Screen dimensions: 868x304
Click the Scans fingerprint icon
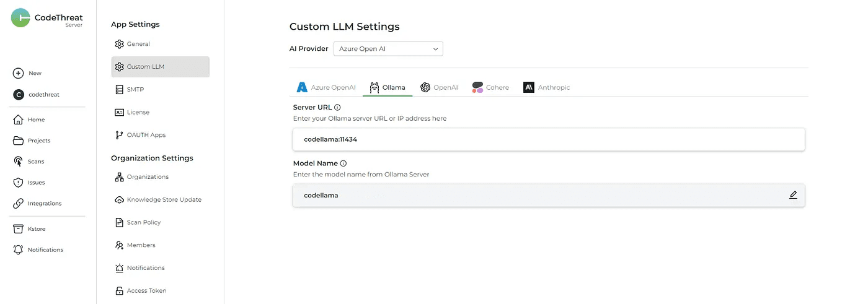(19, 162)
